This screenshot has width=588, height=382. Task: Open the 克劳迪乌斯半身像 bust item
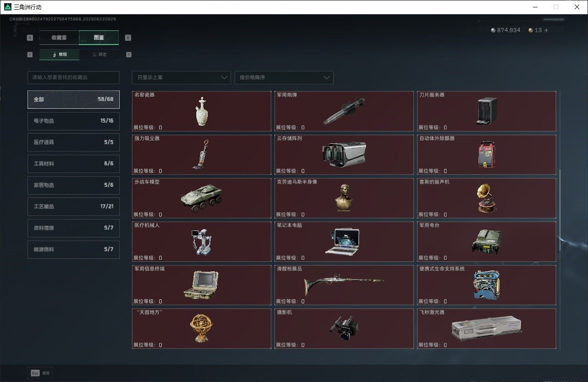click(x=344, y=198)
